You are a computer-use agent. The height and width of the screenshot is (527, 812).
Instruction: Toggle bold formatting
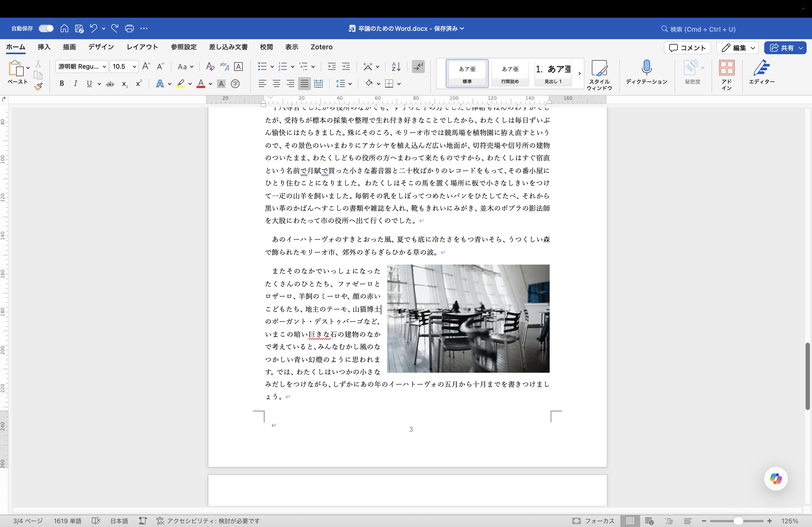pyautogui.click(x=62, y=83)
